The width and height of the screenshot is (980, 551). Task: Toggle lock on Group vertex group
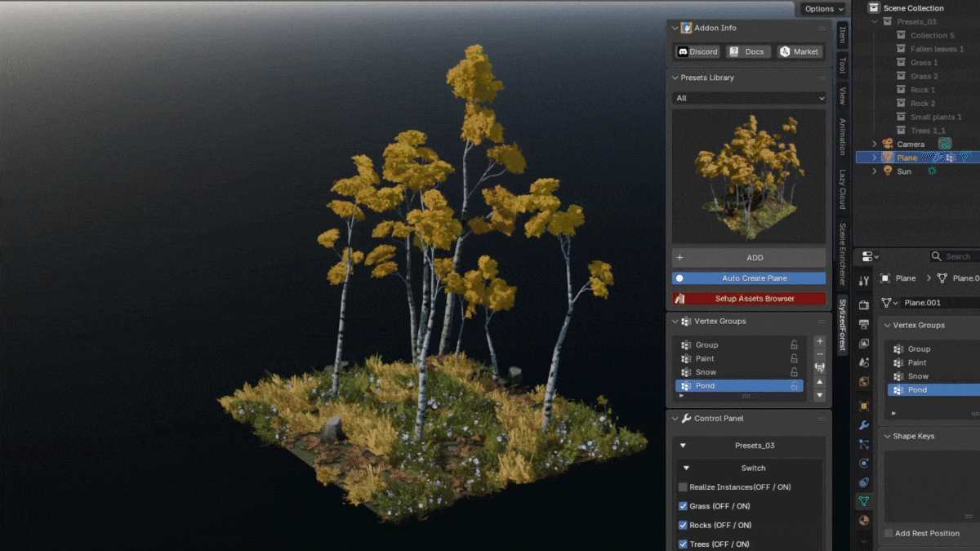pyautogui.click(x=794, y=345)
